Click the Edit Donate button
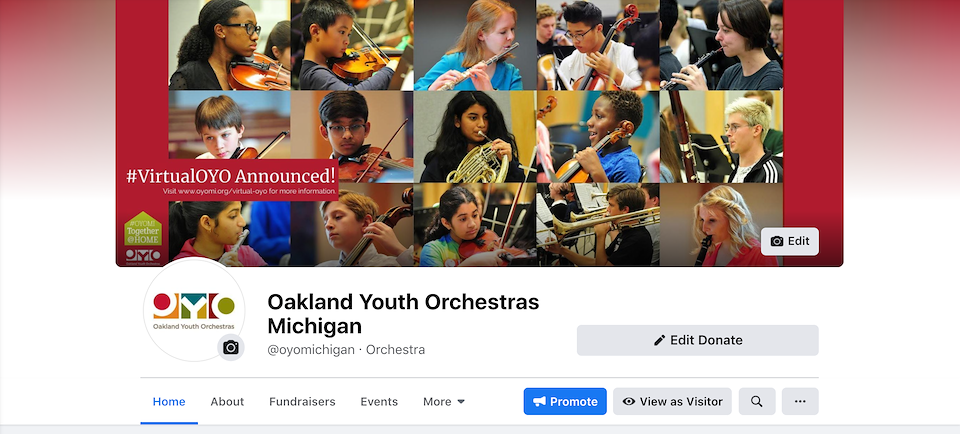Screen dimensions: 960x434 [697, 340]
